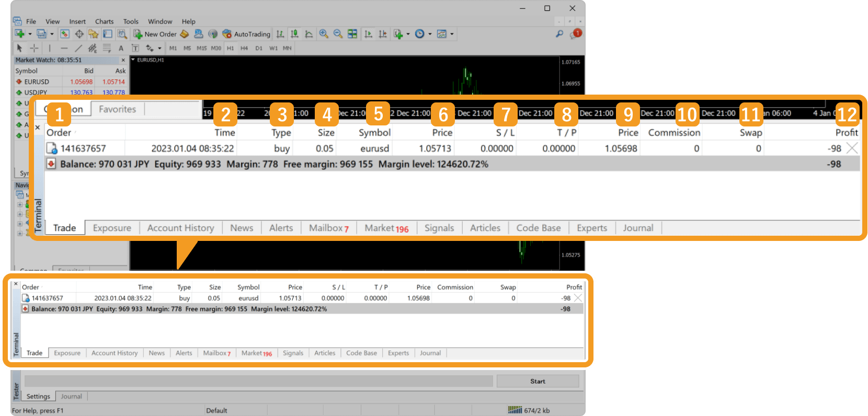Click the Periods clock icon

tap(419, 34)
